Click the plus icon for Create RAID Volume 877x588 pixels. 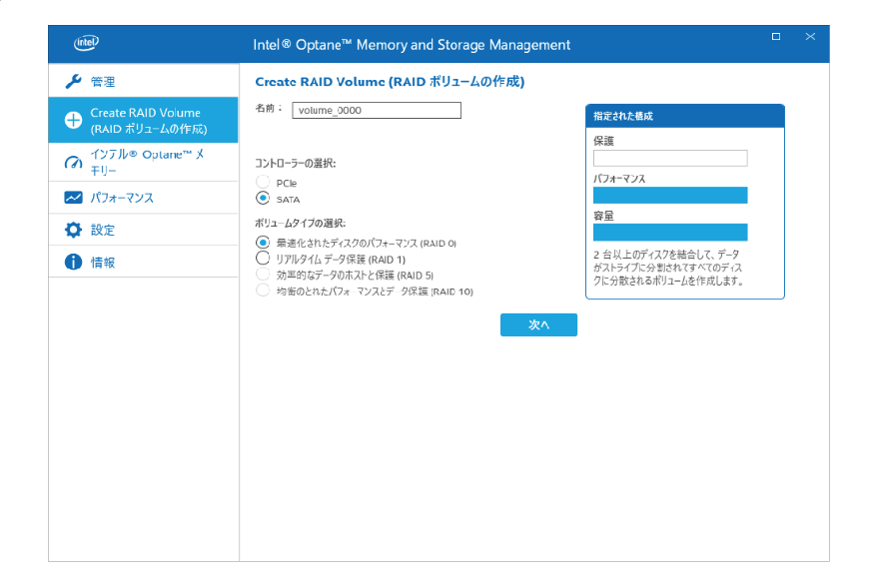[73, 121]
